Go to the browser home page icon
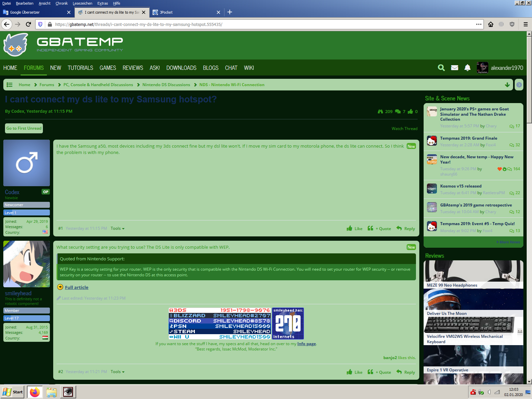Viewport: 532px width, 399px height. pyautogui.click(x=491, y=24)
